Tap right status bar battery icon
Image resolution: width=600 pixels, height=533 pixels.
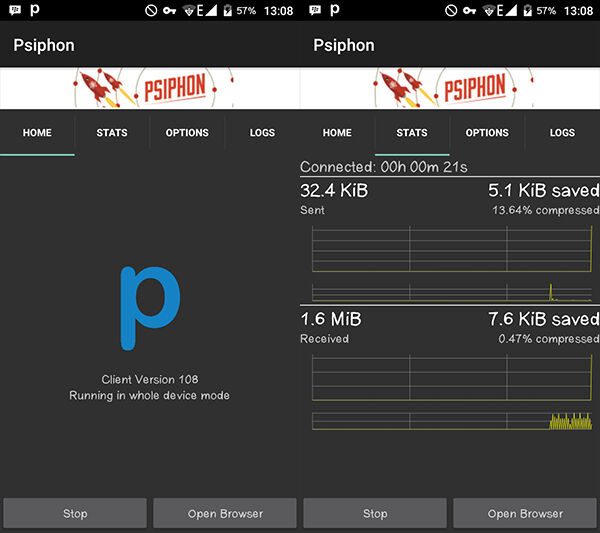pyautogui.click(x=528, y=10)
